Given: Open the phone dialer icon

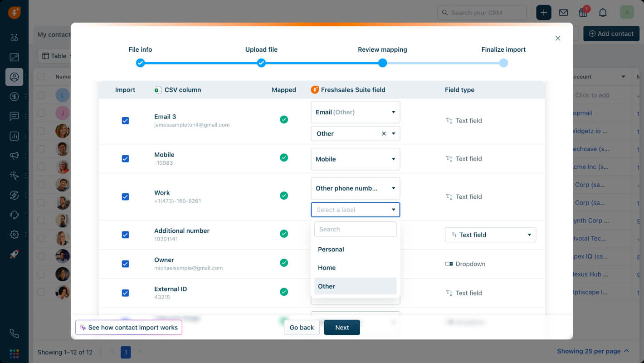Looking at the screenshot, I should (14, 334).
